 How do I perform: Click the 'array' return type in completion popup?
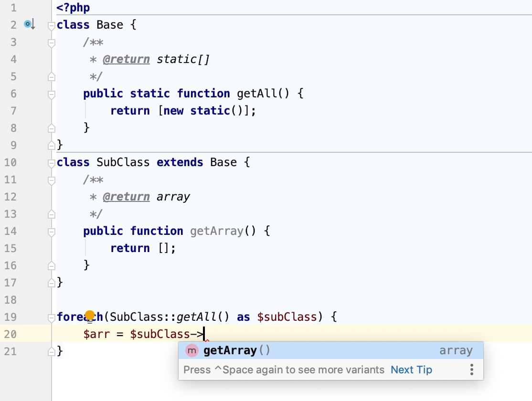click(456, 350)
